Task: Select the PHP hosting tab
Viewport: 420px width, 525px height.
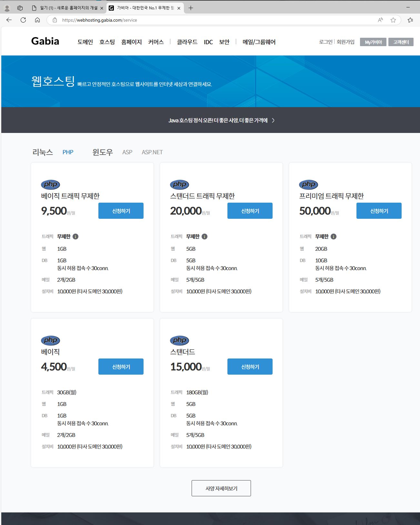Action: pyautogui.click(x=68, y=152)
